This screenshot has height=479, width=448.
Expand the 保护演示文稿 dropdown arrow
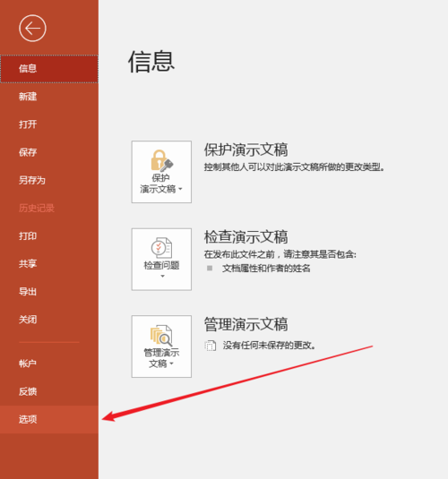click(x=180, y=189)
